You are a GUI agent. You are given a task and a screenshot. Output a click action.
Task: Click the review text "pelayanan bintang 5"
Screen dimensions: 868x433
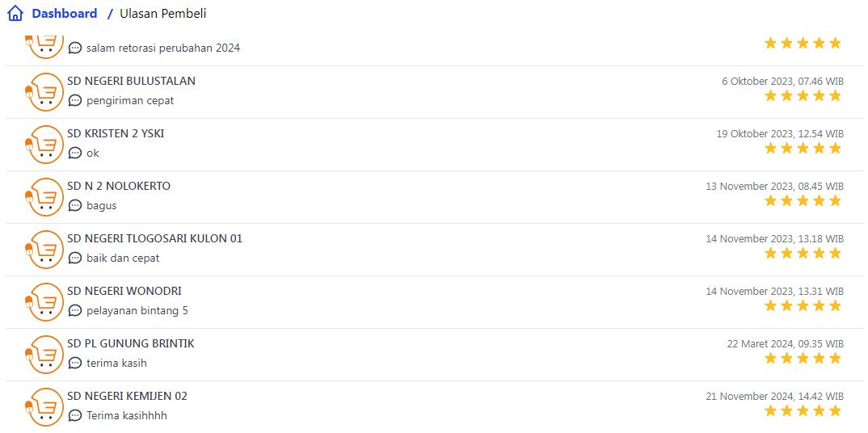[137, 311]
